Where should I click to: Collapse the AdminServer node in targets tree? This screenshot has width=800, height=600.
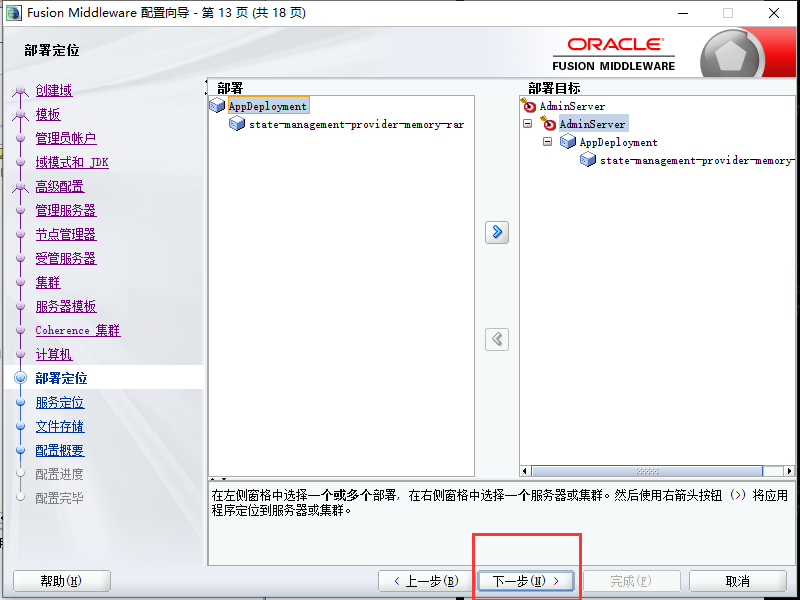(x=528, y=123)
